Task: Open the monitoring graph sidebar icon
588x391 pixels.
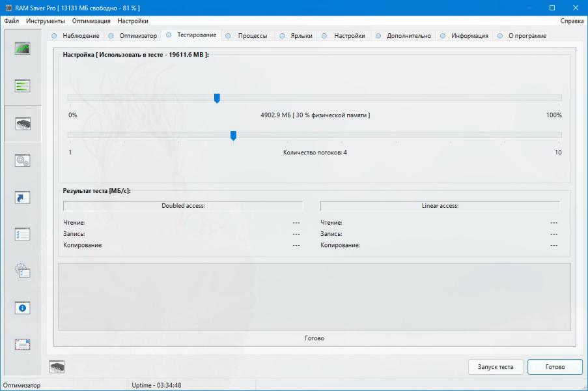Action: click(x=23, y=49)
